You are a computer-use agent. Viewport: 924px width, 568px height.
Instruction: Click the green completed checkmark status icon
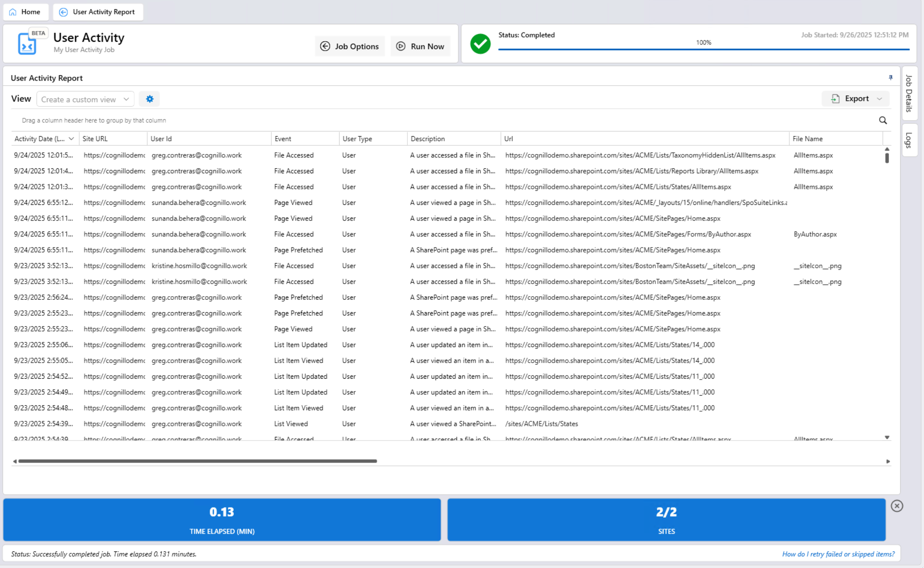click(480, 44)
